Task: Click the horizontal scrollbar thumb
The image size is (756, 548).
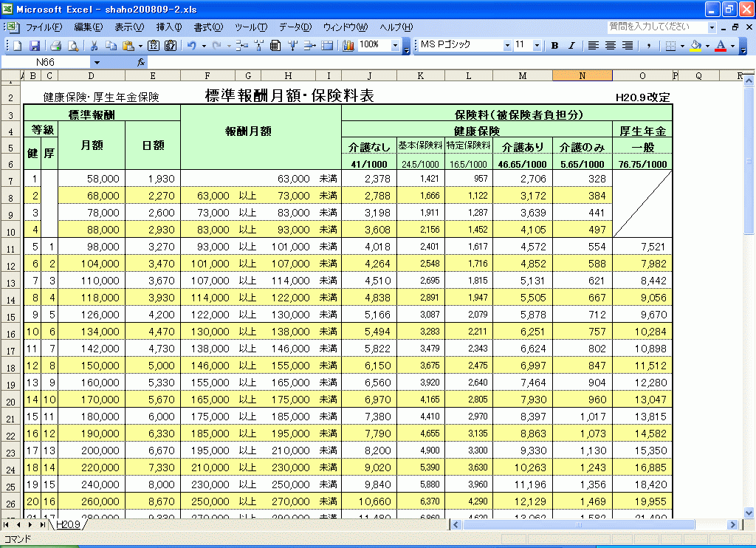Action: coord(579,524)
